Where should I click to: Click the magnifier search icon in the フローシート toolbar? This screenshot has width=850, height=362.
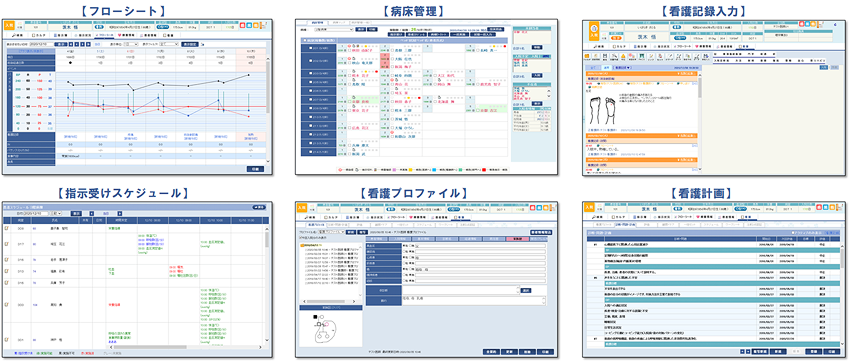click(x=16, y=34)
